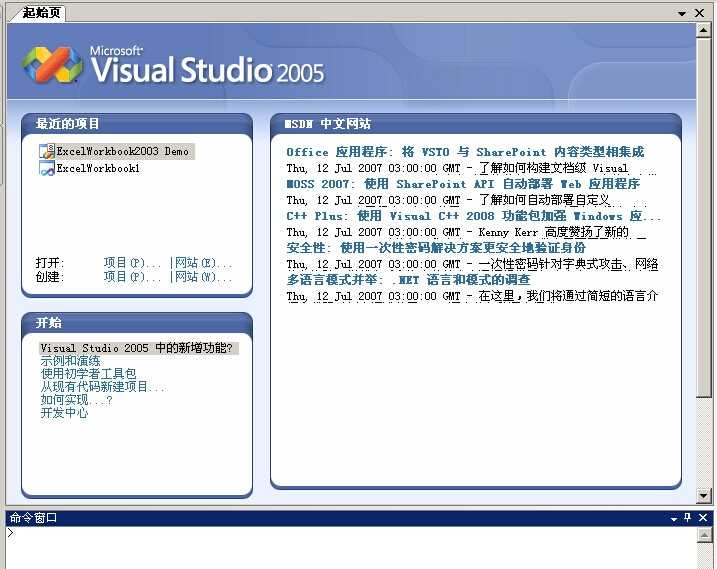Image resolution: width=717 pixels, height=569 pixels.
Task: Open the 命令窗口 window position dropdown
Action: [674, 519]
